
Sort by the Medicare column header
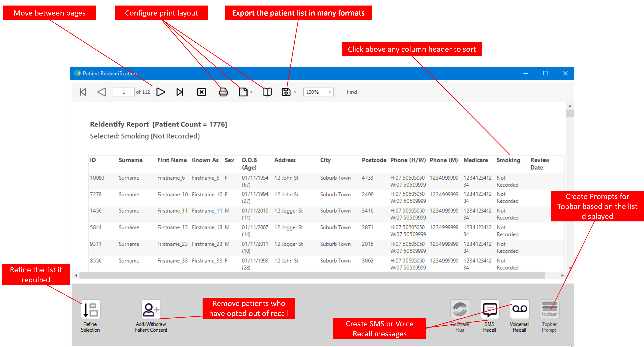(x=475, y=160)
